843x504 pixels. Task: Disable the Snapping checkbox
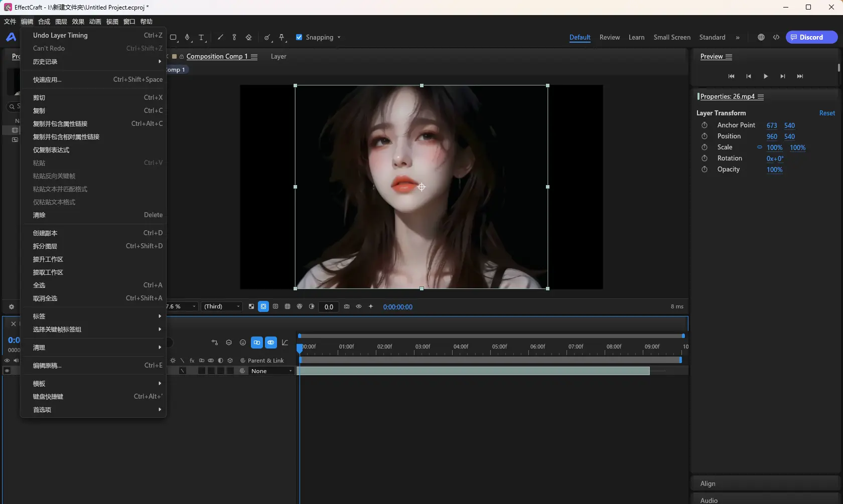coord(299,38)
